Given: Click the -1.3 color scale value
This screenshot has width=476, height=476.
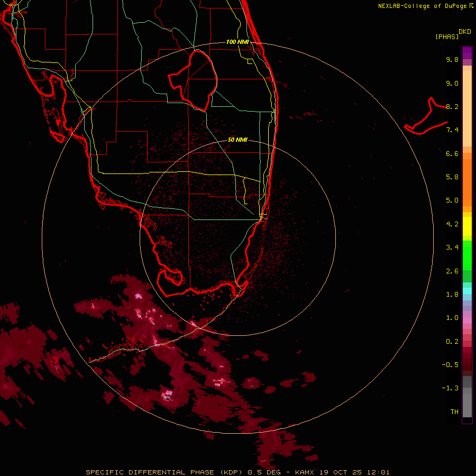Looking at the screenshot, I should 450,388.
